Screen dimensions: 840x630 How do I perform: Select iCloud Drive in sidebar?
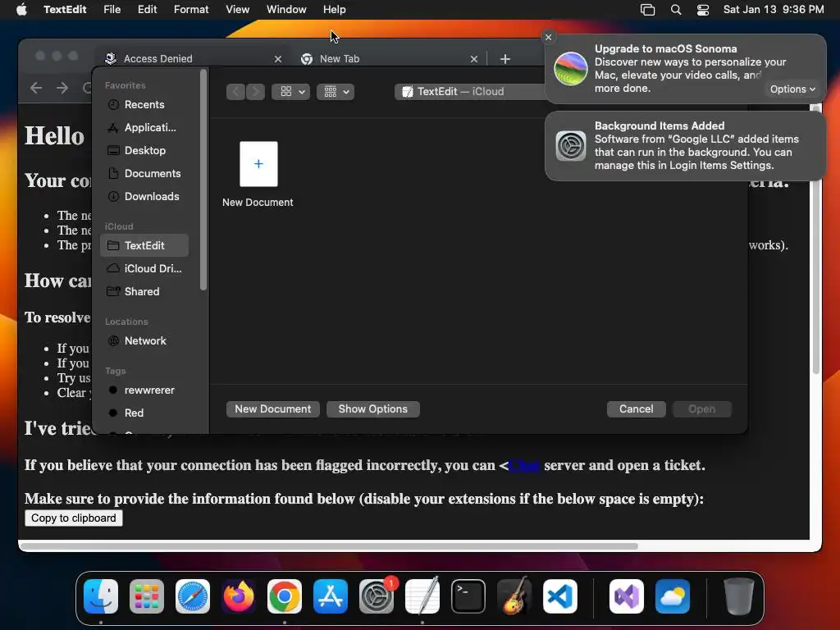pyautogui.click(x=144, y=268)
